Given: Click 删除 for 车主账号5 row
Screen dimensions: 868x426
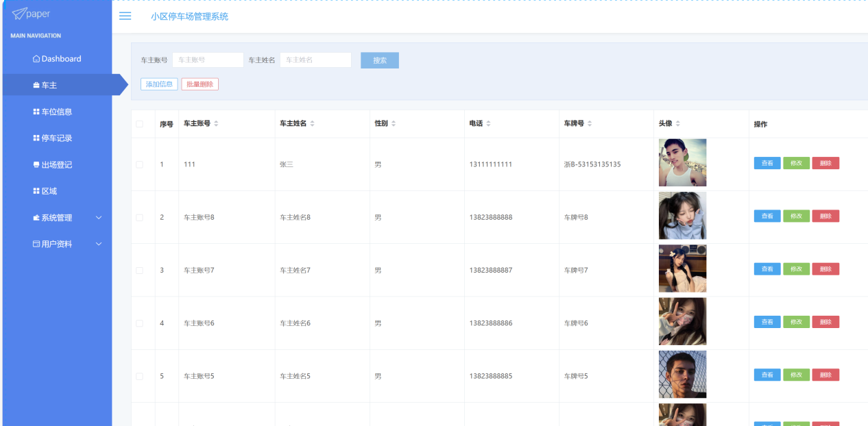Looking at the screenshot, I should [825, 375].
